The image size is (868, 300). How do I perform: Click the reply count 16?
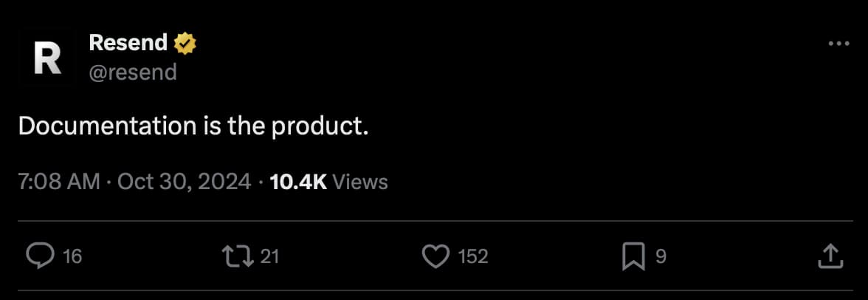pyautogui.click(x=72, y=256)
